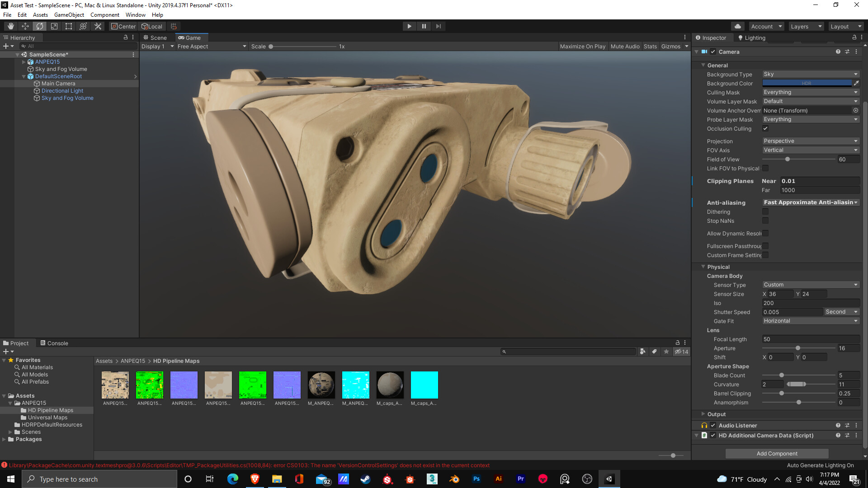Open the GameObject menu
The height and width of the screenshot is (488, 868).
pos(69,15)
